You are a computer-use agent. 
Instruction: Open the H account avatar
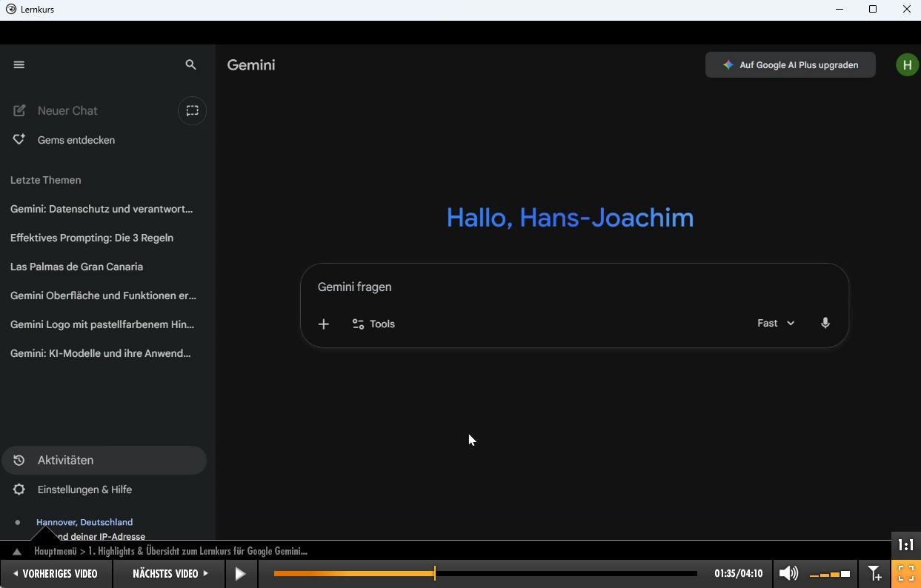point(907,65)
